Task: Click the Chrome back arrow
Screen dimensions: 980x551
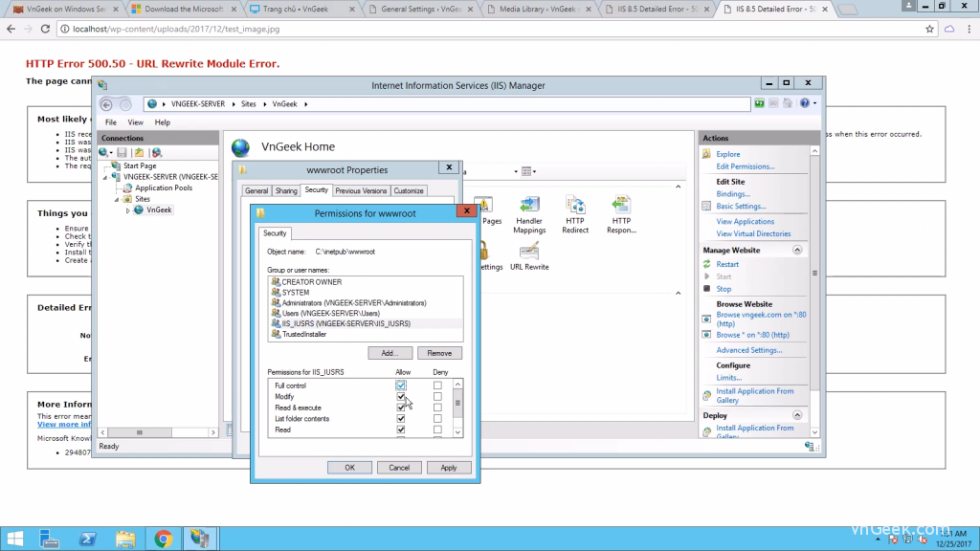Action: tap(11, 29)
